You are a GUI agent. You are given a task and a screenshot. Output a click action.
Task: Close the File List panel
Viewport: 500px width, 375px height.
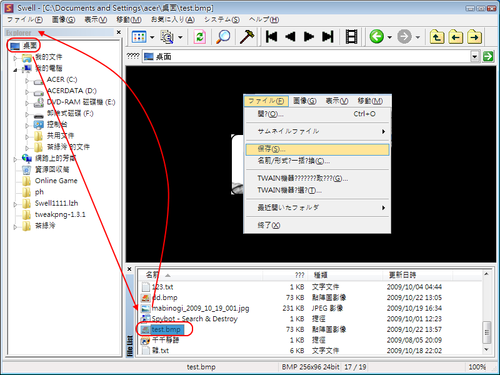130,269
